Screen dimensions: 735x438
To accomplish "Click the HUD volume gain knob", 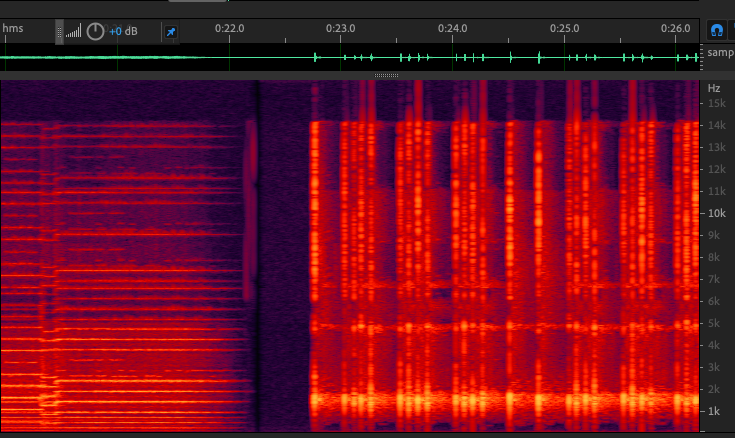I will pos(95,31).
